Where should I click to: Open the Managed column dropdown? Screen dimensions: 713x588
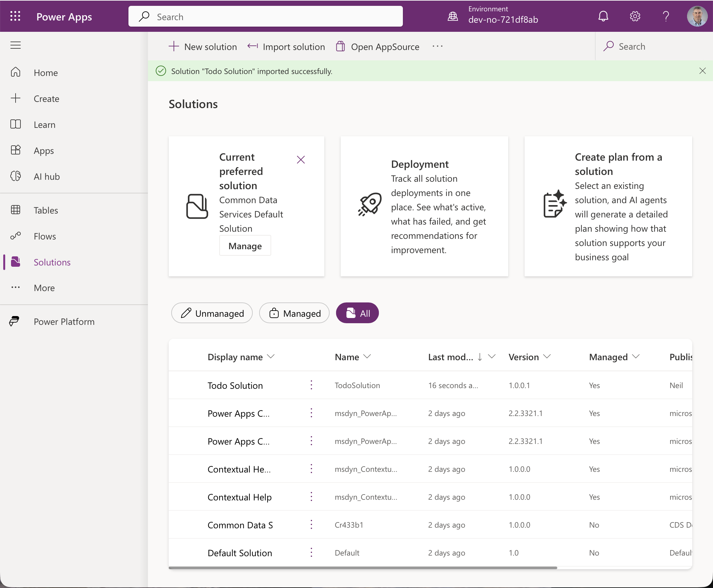[x=636, y=357]
